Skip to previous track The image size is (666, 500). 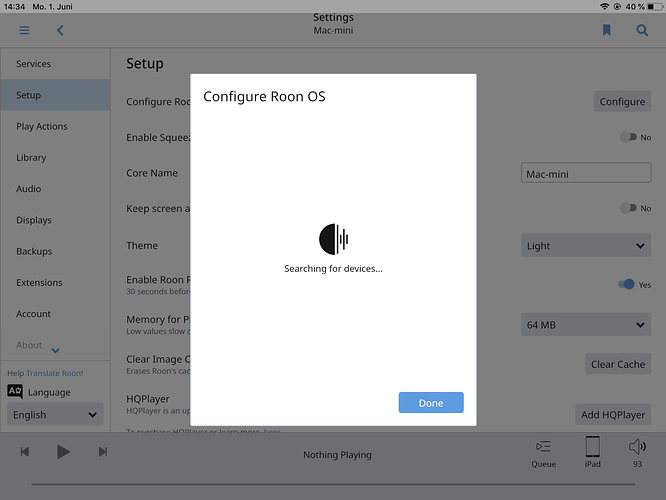pos(25,452)
